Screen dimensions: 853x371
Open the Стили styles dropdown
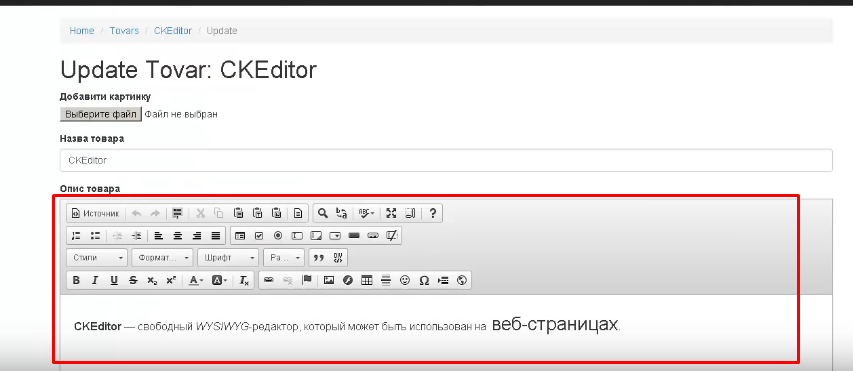click(x=97, y=258)
